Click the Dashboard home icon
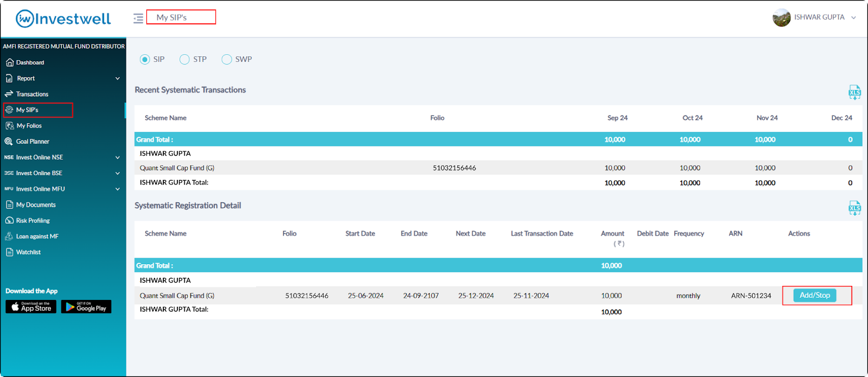868x377 pixels. click(9, 62)
